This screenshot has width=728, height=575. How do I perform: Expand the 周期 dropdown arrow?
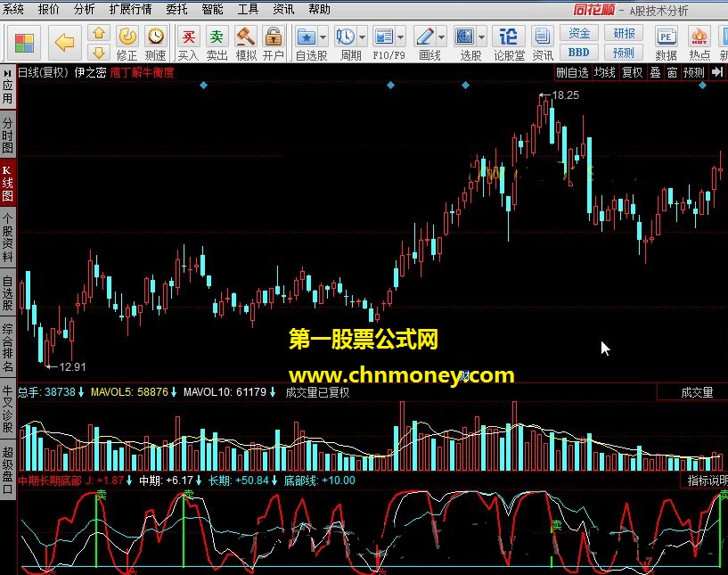tap(362, 37)
